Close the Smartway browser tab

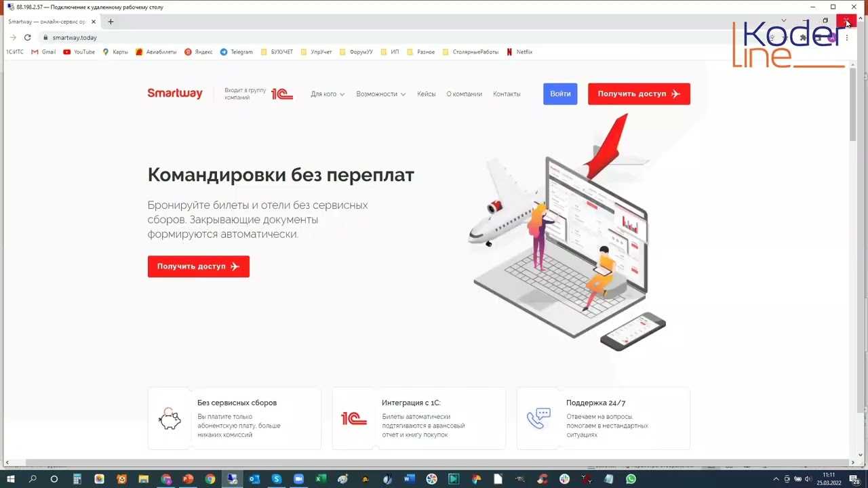pyautogui.click(x=94, y=22)
